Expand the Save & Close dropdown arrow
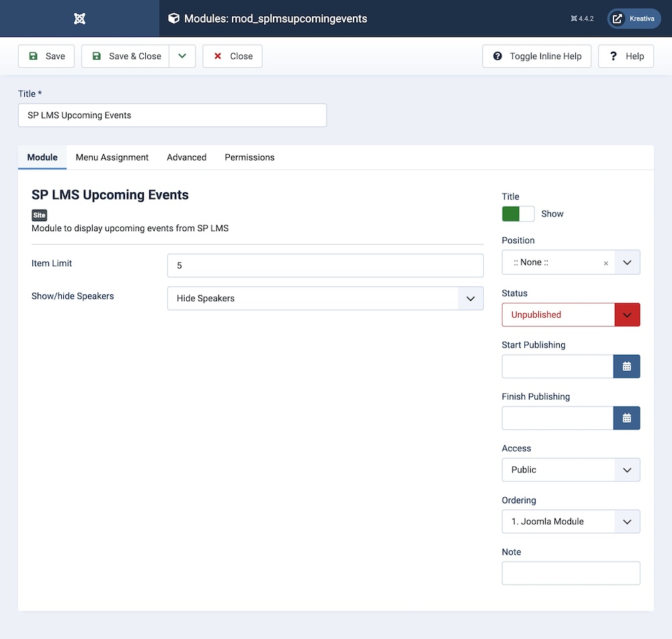Viewport: 672px width, 639px height. (182, 56)
